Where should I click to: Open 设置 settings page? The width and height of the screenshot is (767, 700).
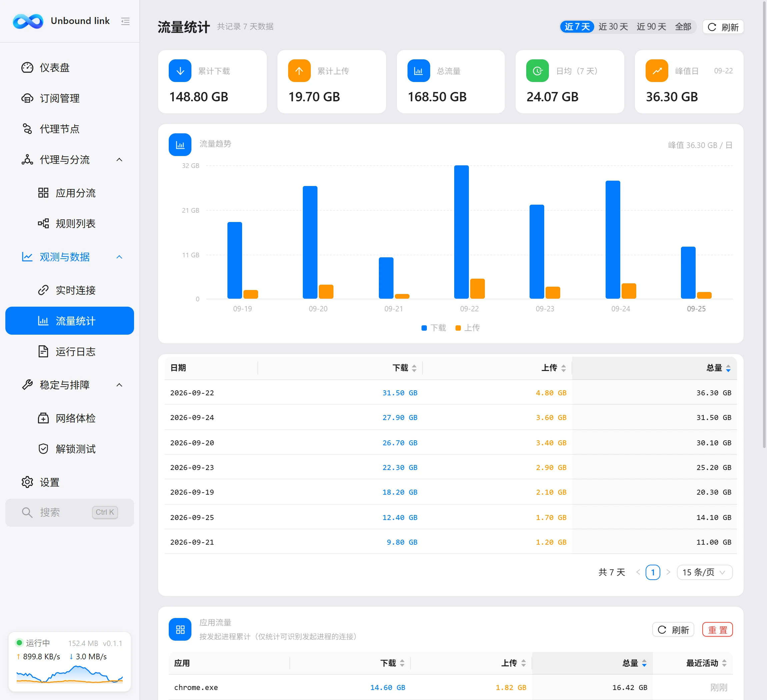pos(70,482)
